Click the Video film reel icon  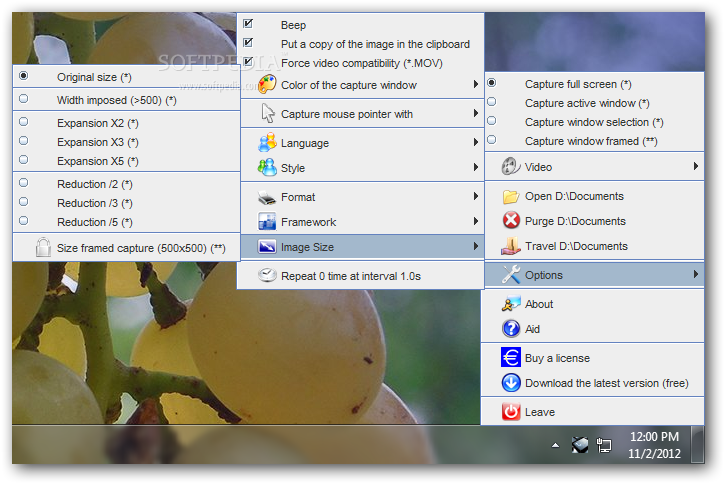[x=511, y=166]
